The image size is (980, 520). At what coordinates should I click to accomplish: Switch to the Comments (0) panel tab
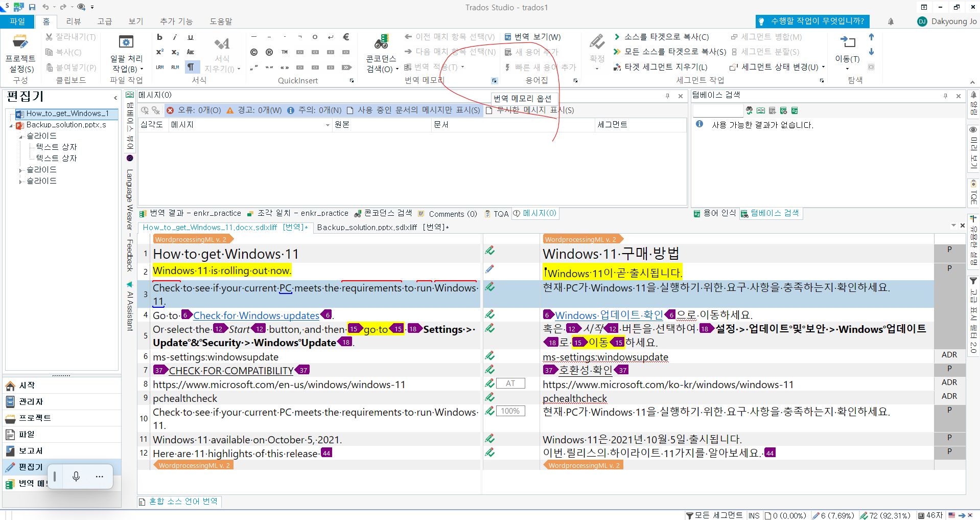point(447,214)
